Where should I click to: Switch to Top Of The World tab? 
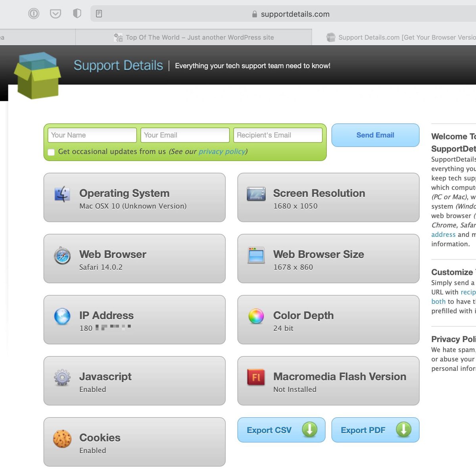point(194,37)
